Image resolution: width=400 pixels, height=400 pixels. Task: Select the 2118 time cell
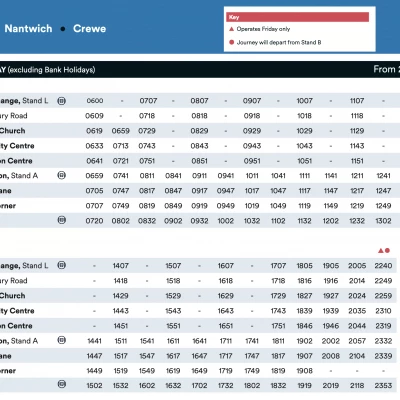[x=357, y=385]
